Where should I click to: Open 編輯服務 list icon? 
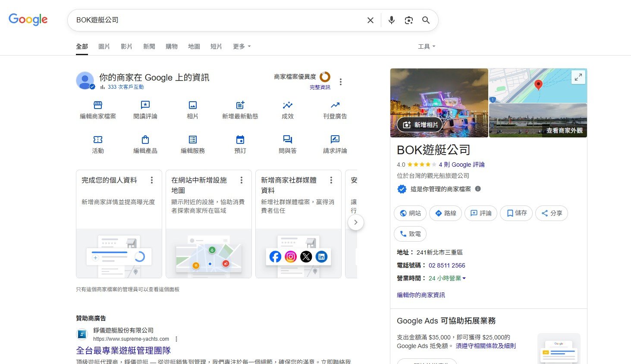(x=193, y=140)
